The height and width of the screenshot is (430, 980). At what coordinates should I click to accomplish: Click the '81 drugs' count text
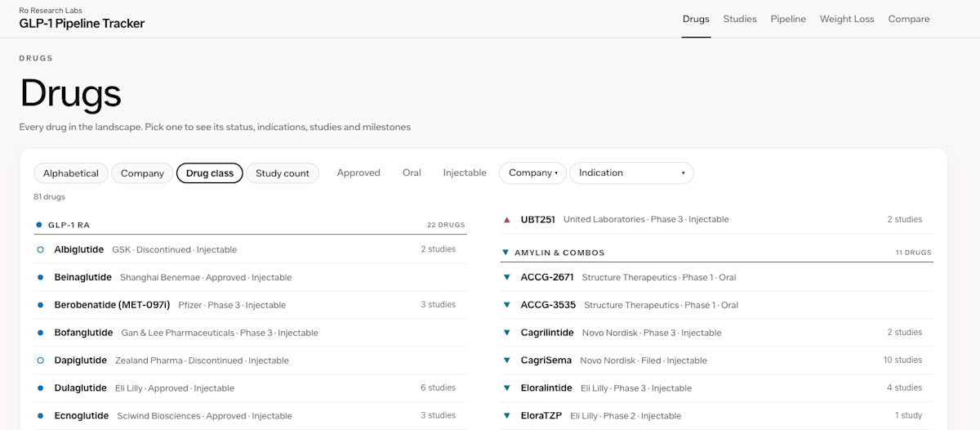49,197
